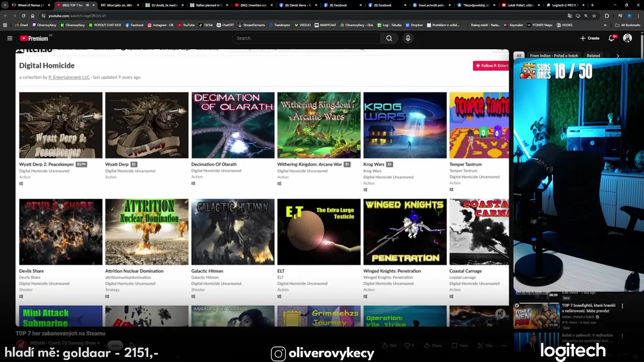
Task: Click the ELT game title
Action: pyautogui.click(x=281, y=271)
